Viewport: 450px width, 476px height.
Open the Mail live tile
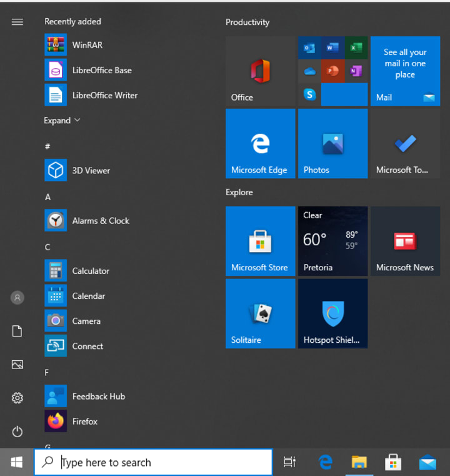pos(406,71)
